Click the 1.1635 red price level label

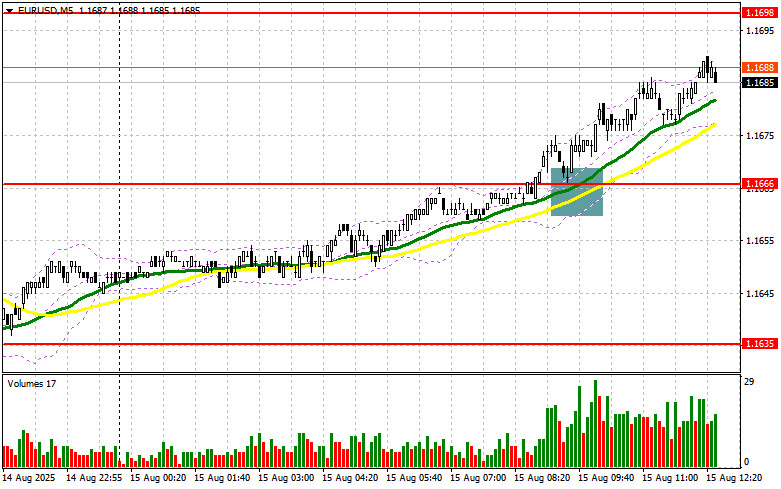pos(759,344)
